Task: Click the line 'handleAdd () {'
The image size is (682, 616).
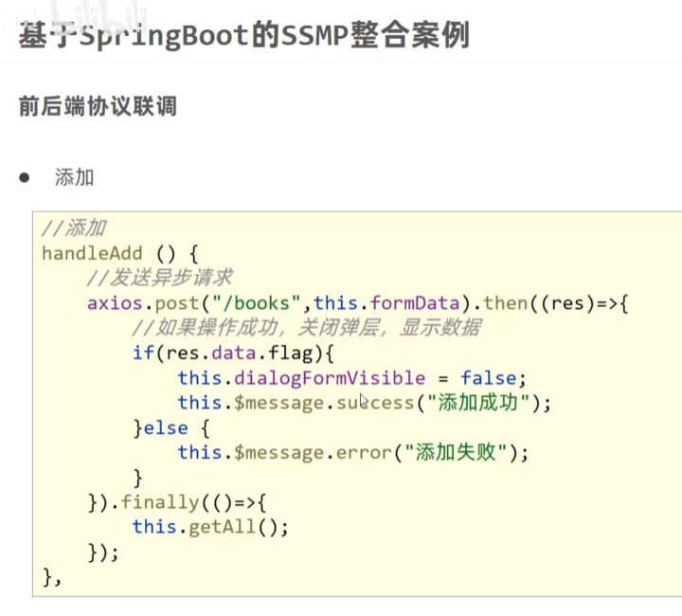Action: point(120,253)
